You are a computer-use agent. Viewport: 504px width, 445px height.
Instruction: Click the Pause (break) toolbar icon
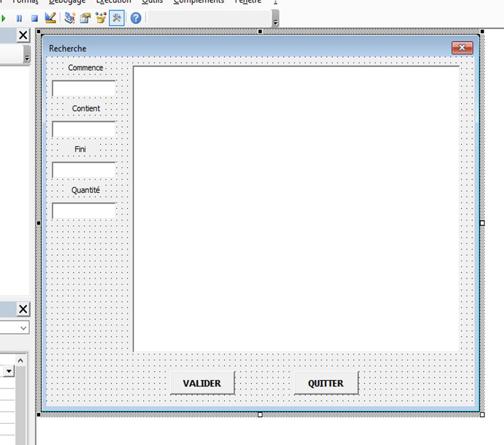point(19,18)
